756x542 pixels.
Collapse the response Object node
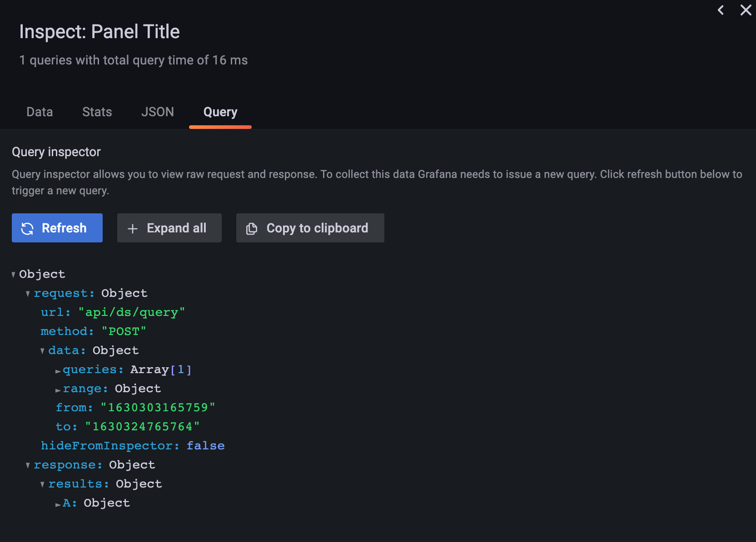click(28, 465)
